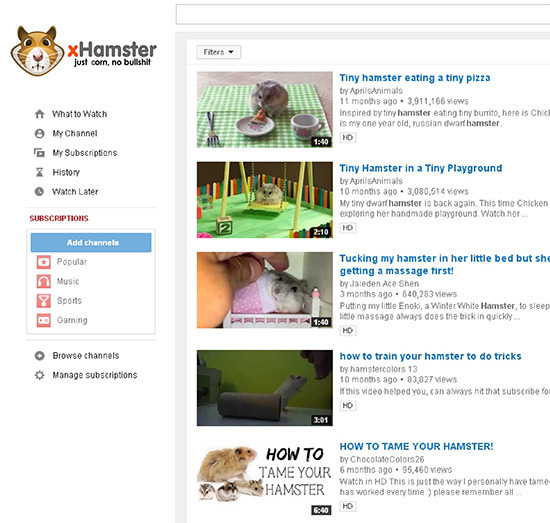Click the profile icon beside My Channel
Screen dimensions: 550x523
40,134
